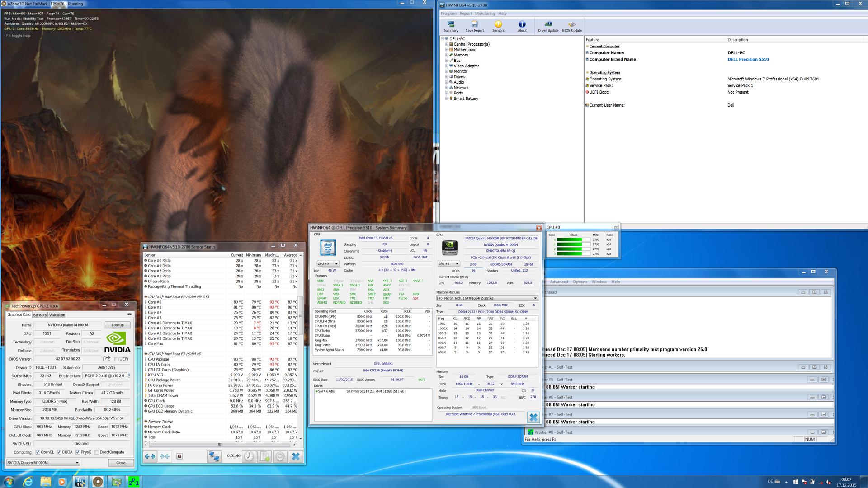
Task: Expand the Video Adapter tree node
Action: pyautogui.click(x=447, y=66)
